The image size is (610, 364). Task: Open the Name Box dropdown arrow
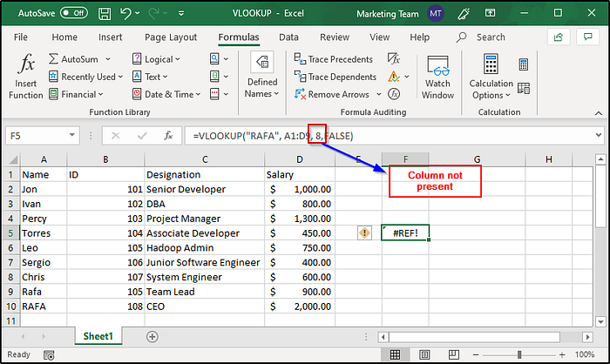72,135
